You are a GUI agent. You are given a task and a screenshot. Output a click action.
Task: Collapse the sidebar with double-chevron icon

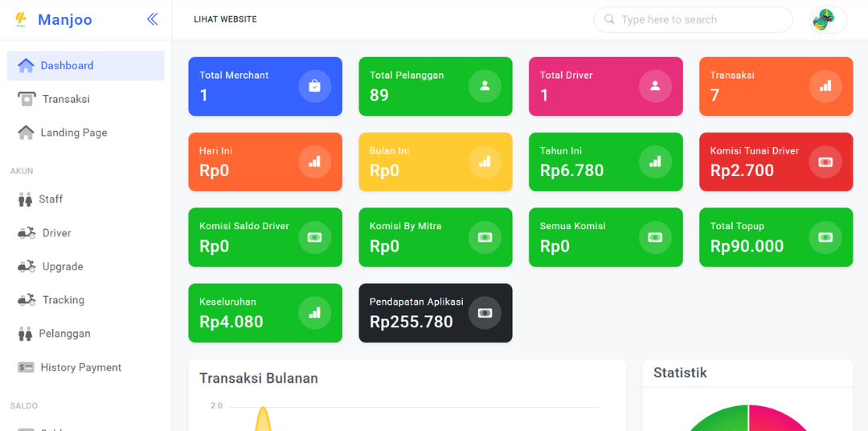pos(152,19)
